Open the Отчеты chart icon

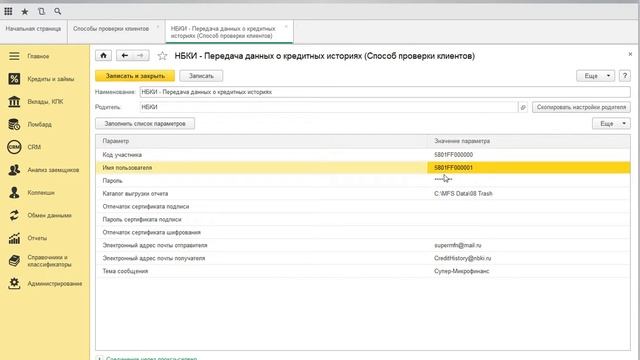tap(14, 238)
